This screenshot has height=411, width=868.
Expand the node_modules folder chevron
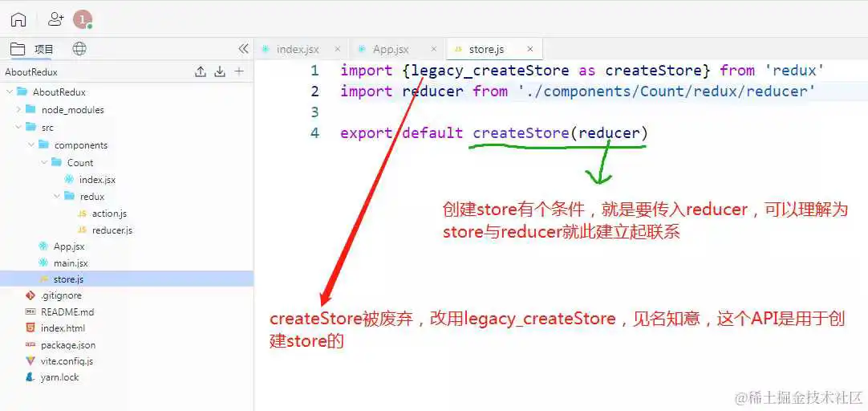18,110
